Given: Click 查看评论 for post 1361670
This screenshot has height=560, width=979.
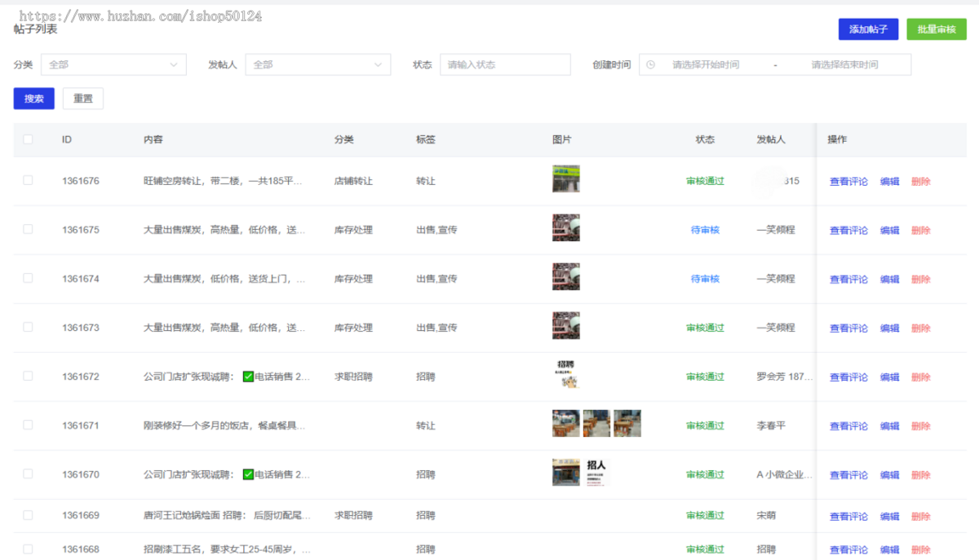Looking at the screenshot, I should (x=848, y=474).
